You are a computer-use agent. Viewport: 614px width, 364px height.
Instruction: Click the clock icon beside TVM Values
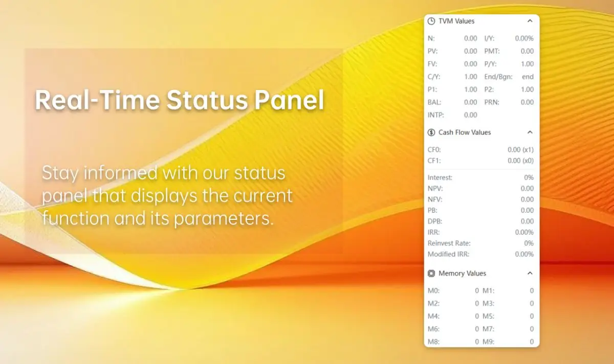(431, 21)
